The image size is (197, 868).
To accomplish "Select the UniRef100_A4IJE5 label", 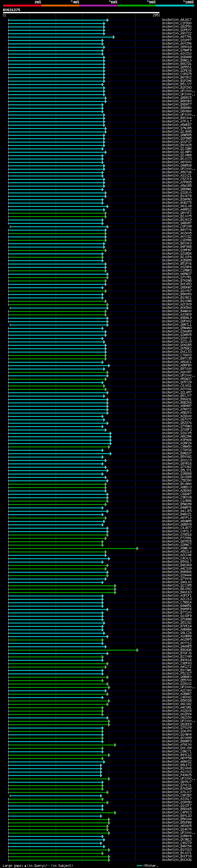I will pyautogui.click(x=177, y=511).
